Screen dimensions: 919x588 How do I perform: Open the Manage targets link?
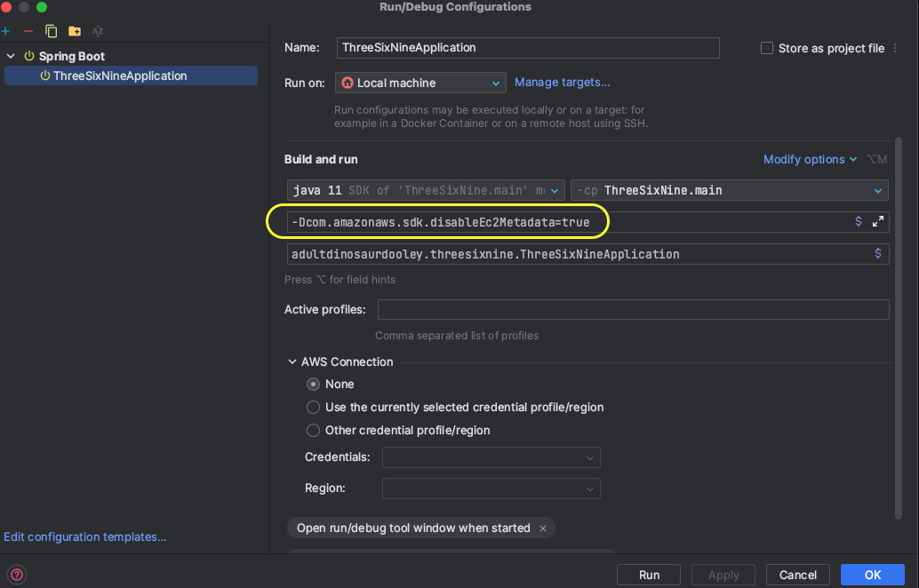coord(562,82)
